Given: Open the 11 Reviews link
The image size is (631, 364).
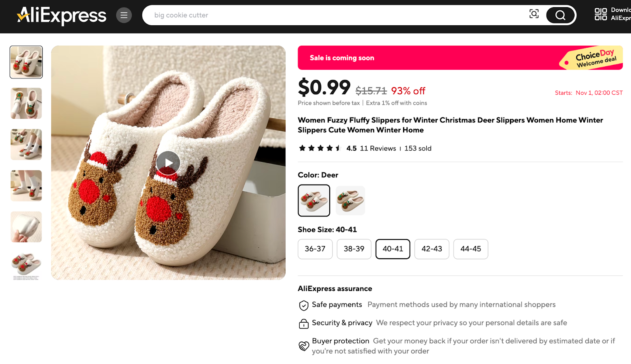Looking at the screenshot, I should coord(378,148).
